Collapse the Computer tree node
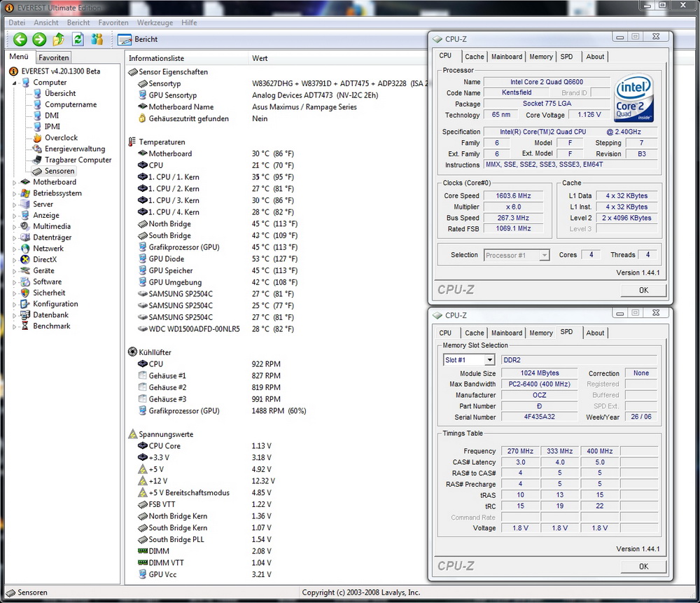700x603 pixels. (x=14, y=83)
